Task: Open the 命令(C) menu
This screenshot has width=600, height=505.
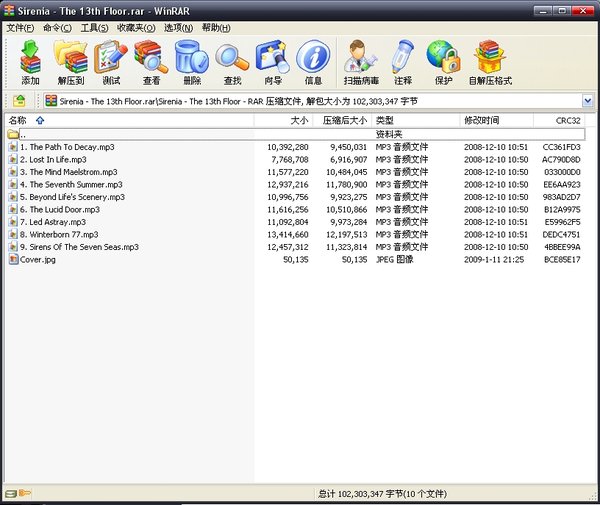Action: tap(57, 28)
